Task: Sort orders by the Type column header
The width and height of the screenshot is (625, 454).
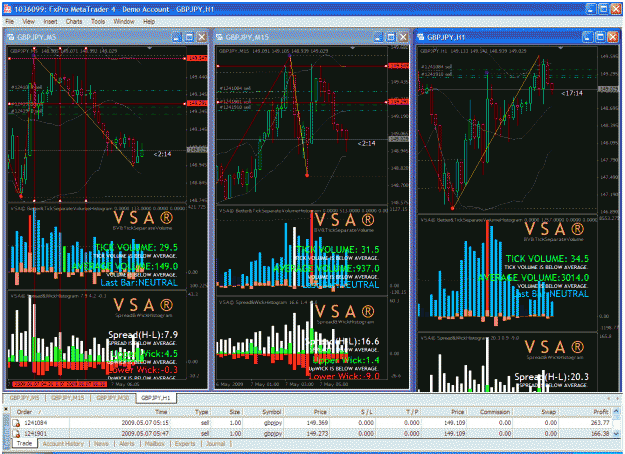Action: coord(191,412)
